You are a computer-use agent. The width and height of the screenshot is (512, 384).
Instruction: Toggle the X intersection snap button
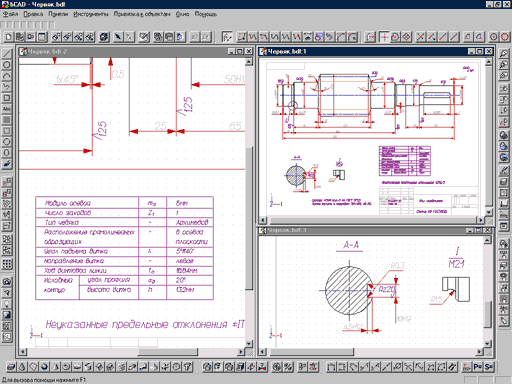(420, 37)
